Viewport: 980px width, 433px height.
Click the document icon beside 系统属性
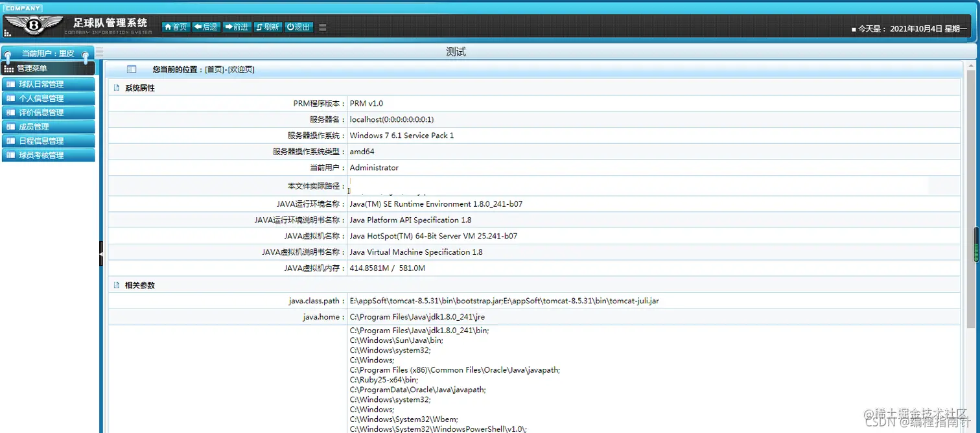[x=117, y=88]
